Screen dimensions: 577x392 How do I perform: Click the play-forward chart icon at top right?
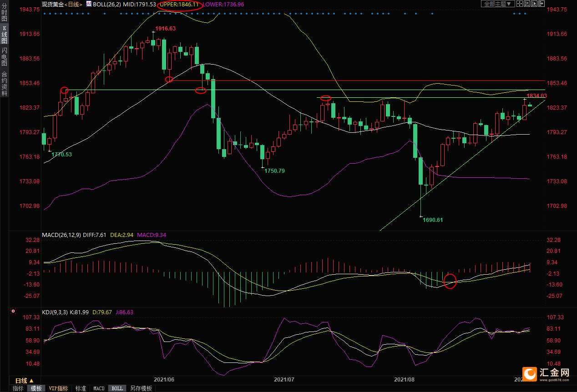(x=534, y=4)
